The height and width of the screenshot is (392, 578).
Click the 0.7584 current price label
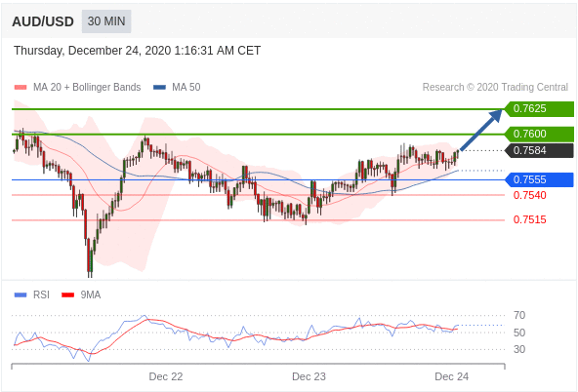coord(540,150)
